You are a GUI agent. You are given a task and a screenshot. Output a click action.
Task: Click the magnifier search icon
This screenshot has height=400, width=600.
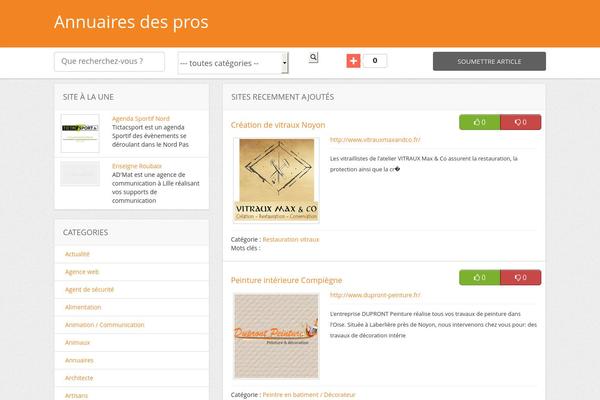point(313,57)
